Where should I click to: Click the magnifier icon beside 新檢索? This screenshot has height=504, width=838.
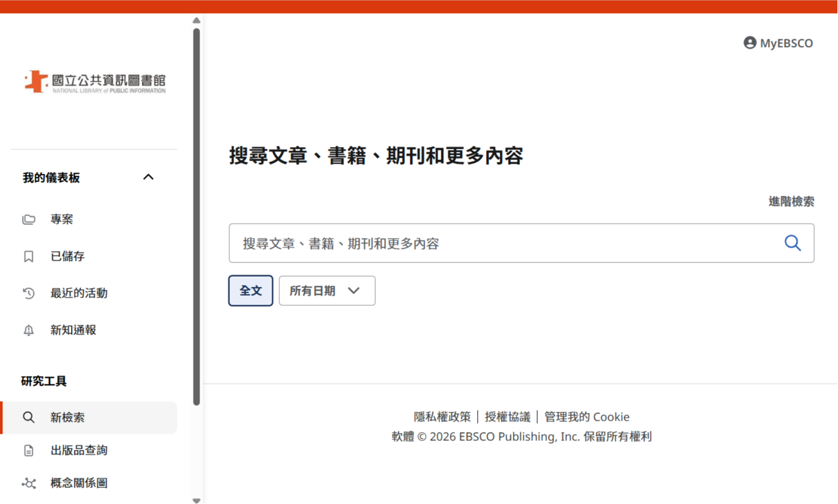click(29, 417)
